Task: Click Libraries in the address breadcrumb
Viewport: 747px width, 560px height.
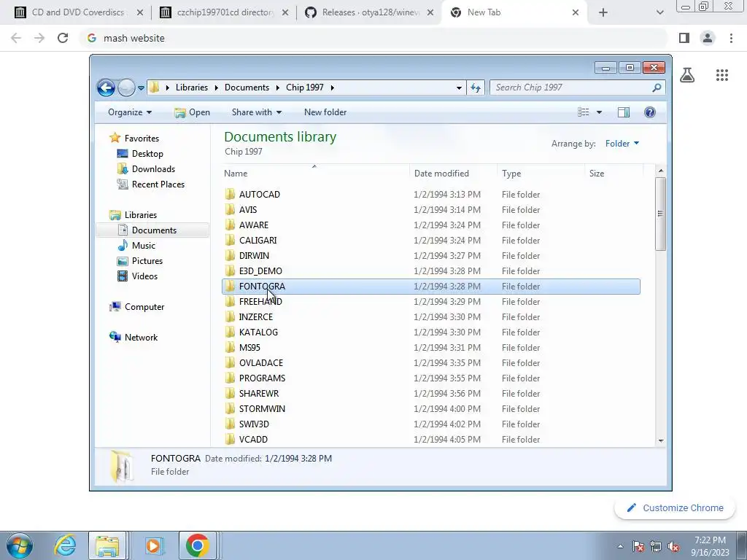Action: point(192,87)
